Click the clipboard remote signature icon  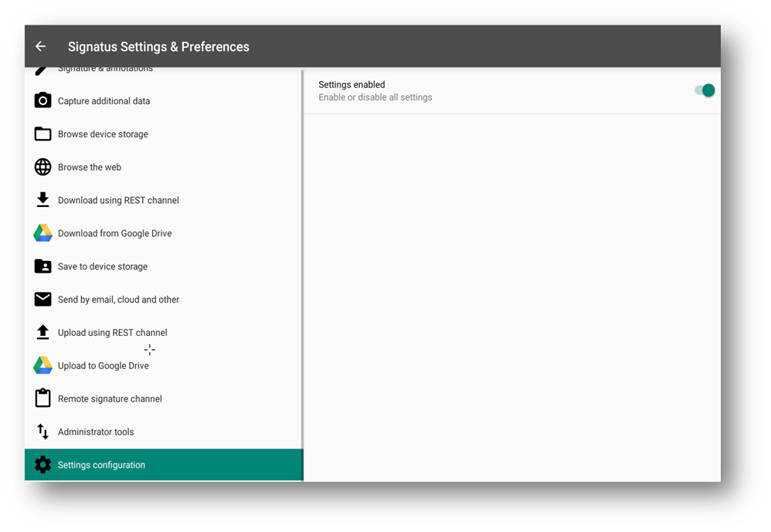[43, 398]
